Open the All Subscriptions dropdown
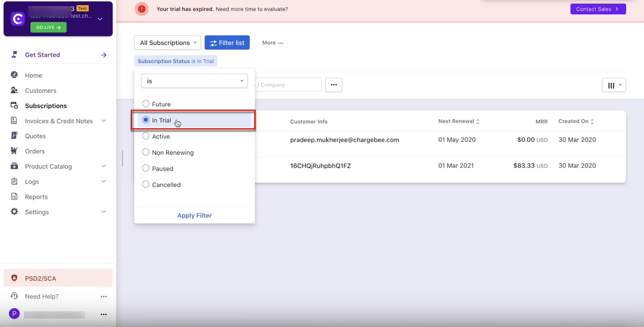 tap(167, 43)
